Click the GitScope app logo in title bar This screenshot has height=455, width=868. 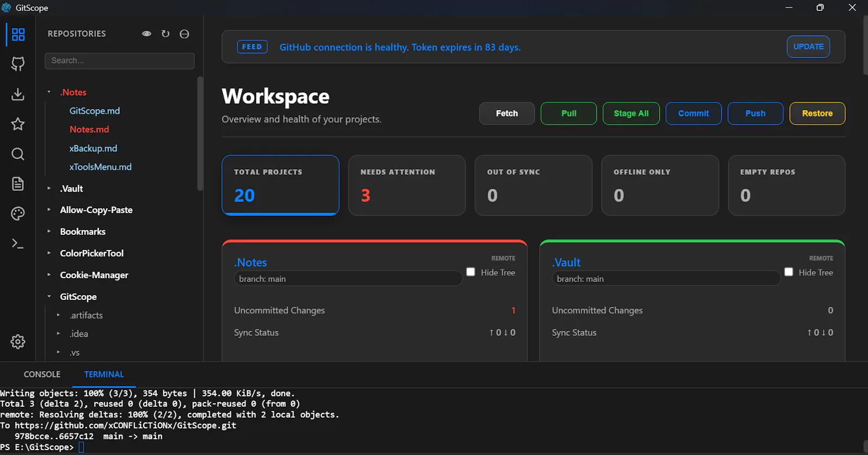7,8
